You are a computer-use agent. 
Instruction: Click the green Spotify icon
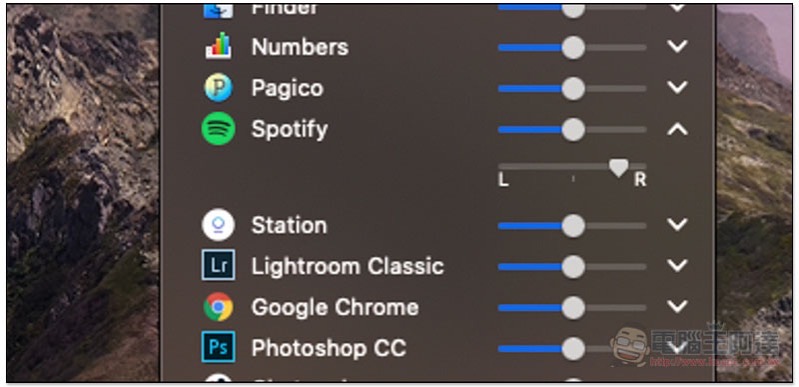(218, 128)
